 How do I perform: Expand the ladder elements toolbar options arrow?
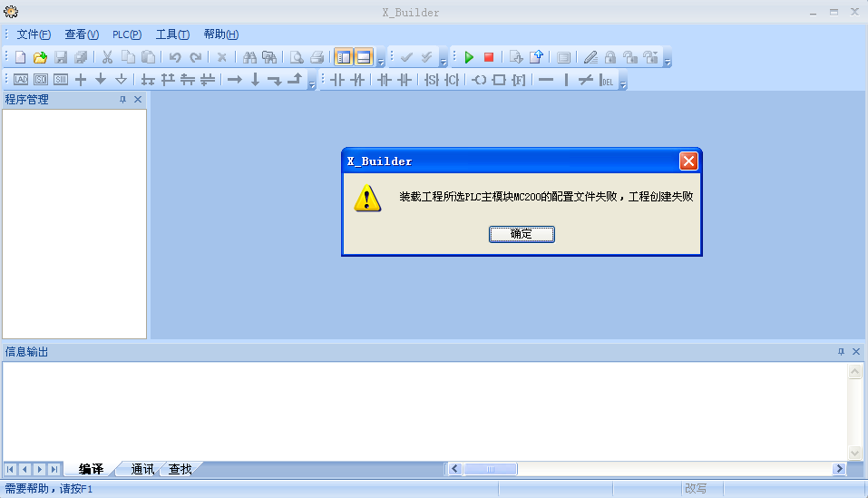(623, 83)
